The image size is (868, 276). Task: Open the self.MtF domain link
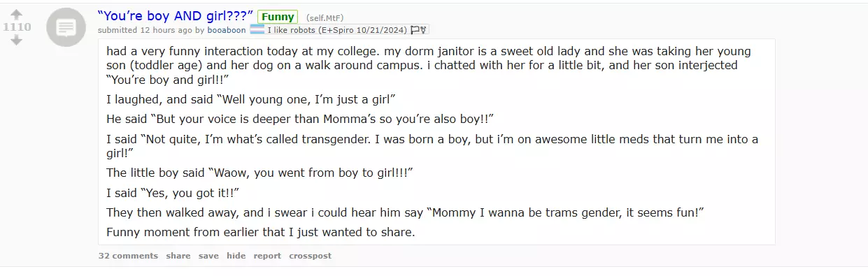tap(325, 17)
